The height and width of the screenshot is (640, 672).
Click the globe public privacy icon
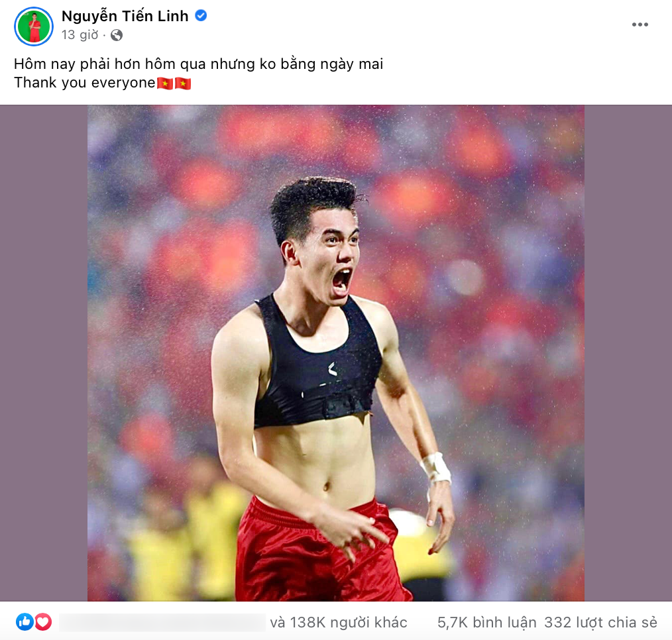(x=117, y=35)
